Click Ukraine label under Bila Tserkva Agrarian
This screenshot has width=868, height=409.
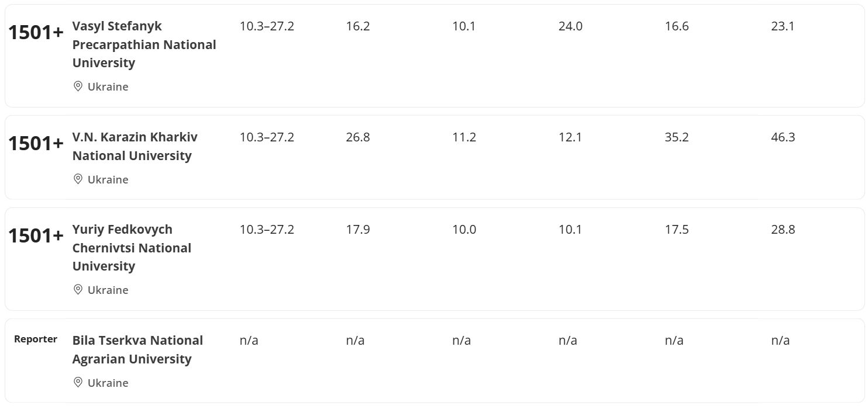[x=108, y=383]
